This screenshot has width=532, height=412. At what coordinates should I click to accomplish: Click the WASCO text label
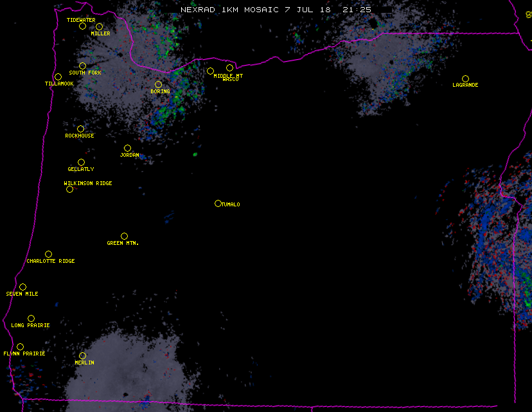[230, 80]
